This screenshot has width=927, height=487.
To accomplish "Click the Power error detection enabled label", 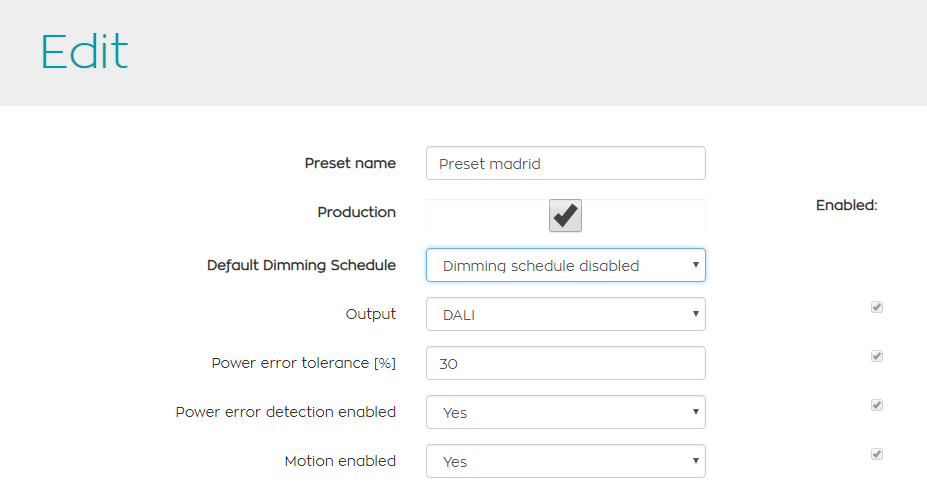I will 285,412.
